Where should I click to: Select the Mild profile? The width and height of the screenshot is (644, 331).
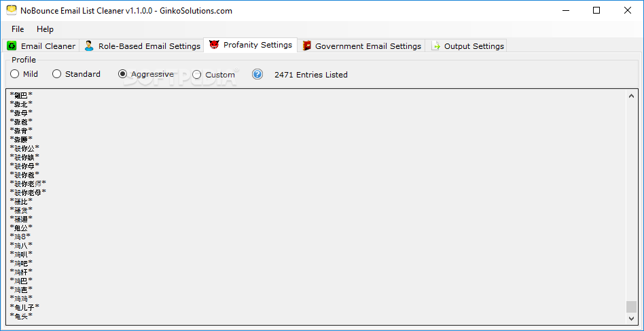click(24, 74)
